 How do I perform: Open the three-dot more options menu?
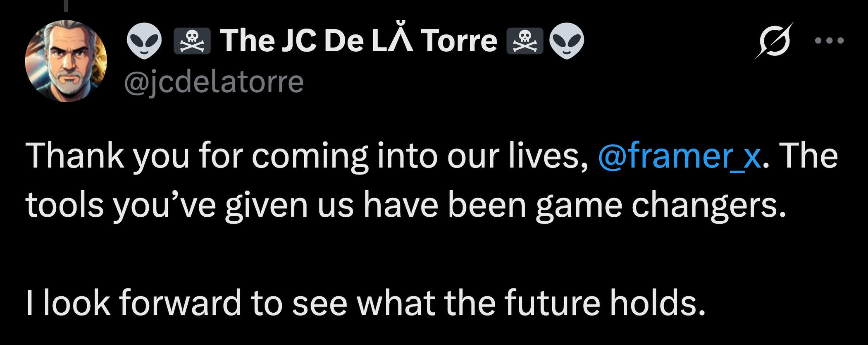(829, 41)
